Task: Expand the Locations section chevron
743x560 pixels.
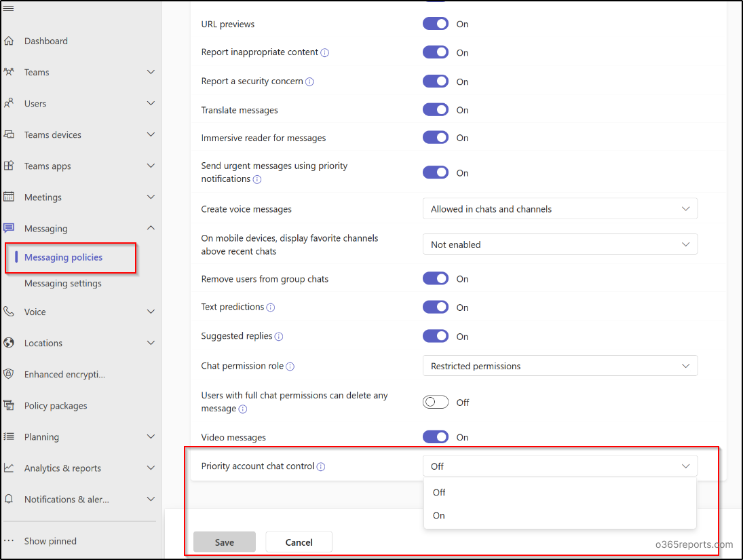Action: pyautogui.click(x=151, y=343)
